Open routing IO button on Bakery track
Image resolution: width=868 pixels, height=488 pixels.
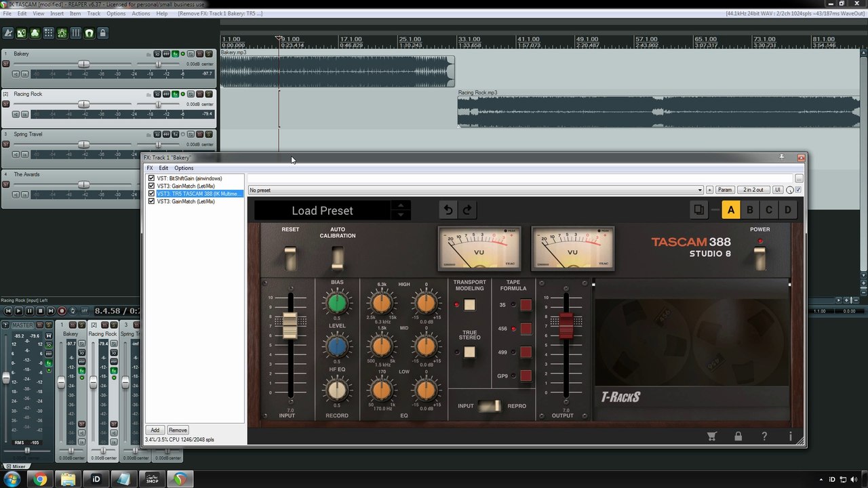tap(157, 54)
